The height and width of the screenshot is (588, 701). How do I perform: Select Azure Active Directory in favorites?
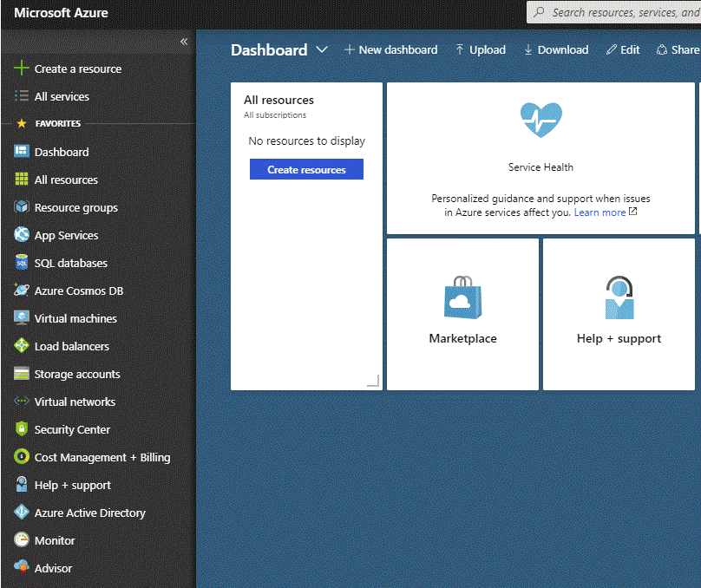pyautogui.click(x=90, y=513)
